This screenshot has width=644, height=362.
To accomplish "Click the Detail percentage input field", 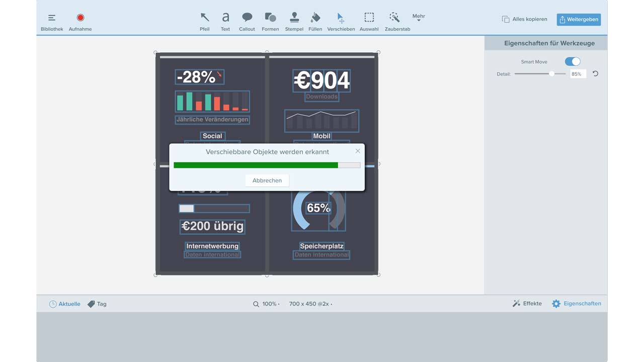I will pos(578,74).
